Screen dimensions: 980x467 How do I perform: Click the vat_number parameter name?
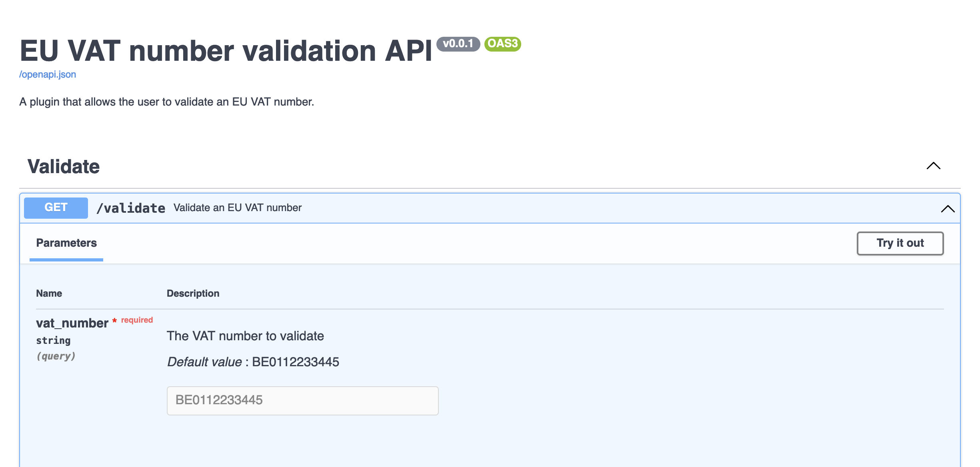[71, 322]
